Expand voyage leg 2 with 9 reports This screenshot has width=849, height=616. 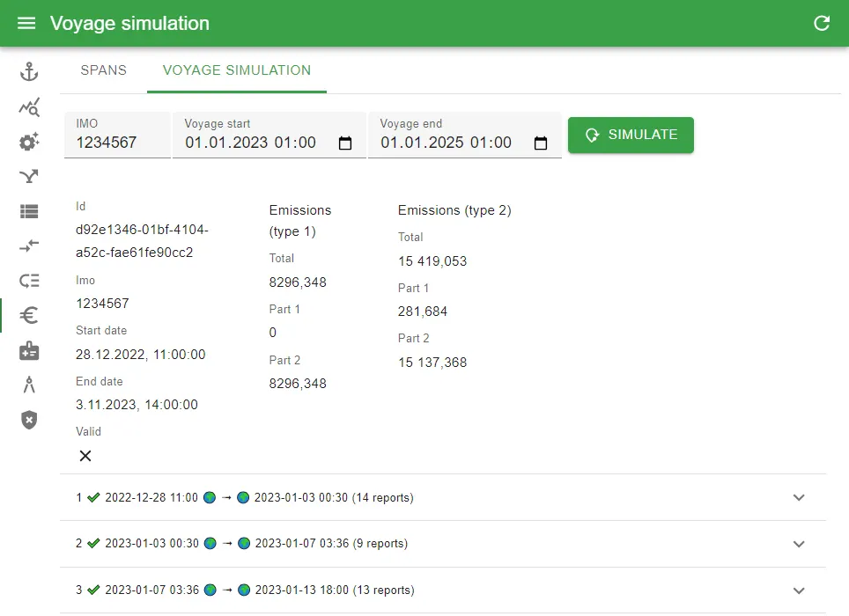443,544
